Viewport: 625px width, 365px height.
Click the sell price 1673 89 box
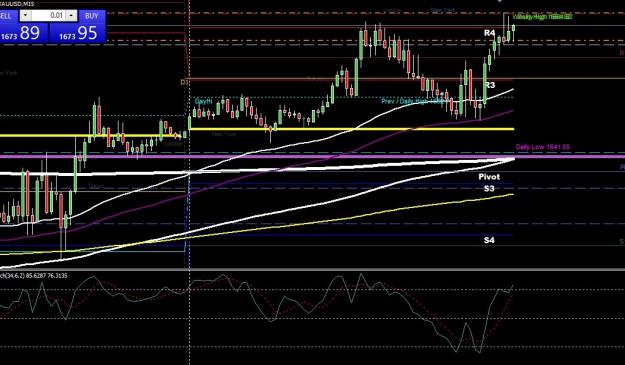pyautogui.click(x=23, y=33)
